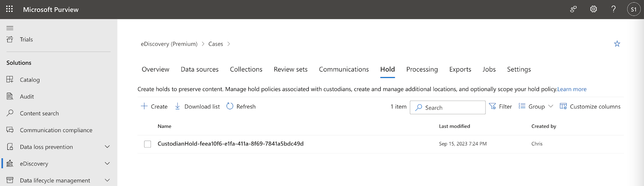This screenshot has width=644, height=186.
Task: Select the CustodianHold row checkbox
Action: point(148,144)
